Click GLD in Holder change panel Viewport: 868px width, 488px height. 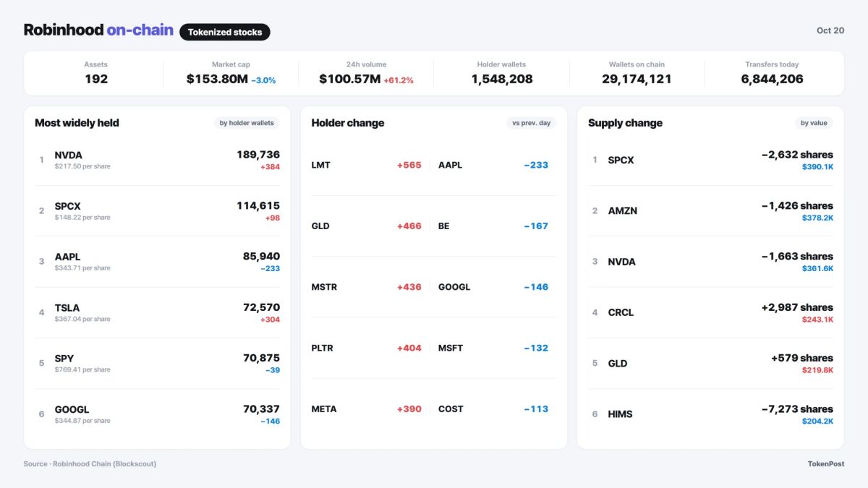tap(320, 226)
